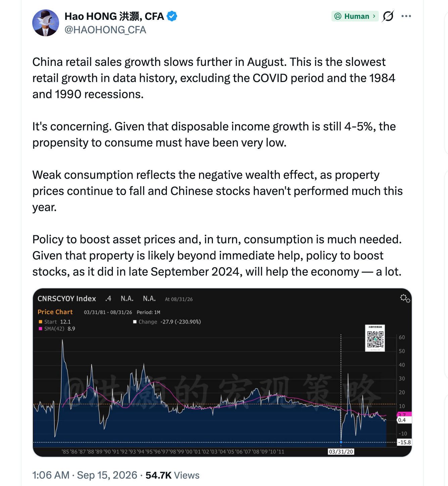The image size is (448, 486).
Task: Click the white Change legend marker
Action: click(x=135, y=322)
